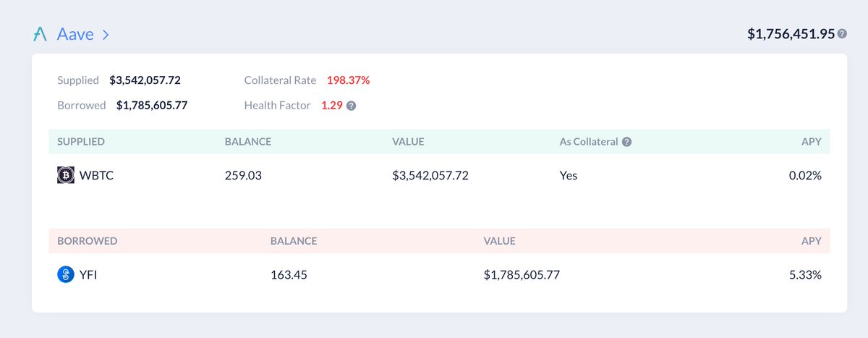Image resolution: width=868 pixels, height=338 pixels.
Task: Click the WBTC asset name
Action: (x=98, y=175)
